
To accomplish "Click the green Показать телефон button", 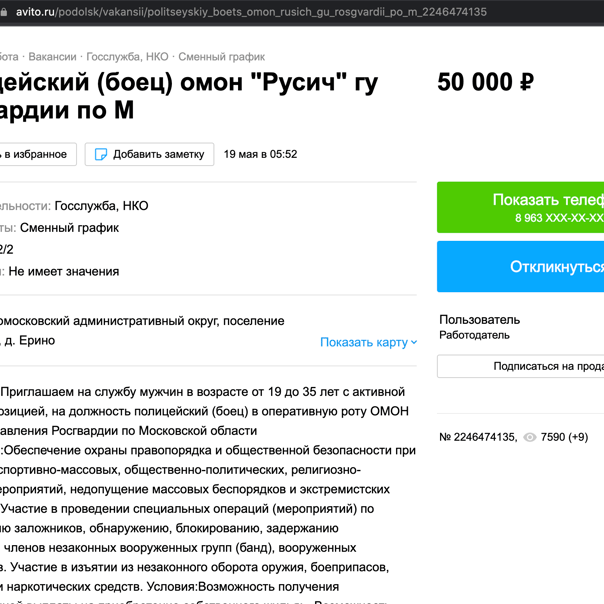I will 520,207.
